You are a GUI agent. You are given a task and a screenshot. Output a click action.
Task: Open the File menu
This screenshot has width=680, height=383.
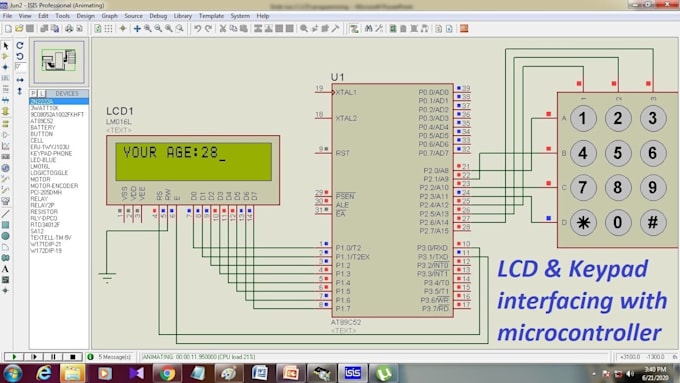[7, 16]
